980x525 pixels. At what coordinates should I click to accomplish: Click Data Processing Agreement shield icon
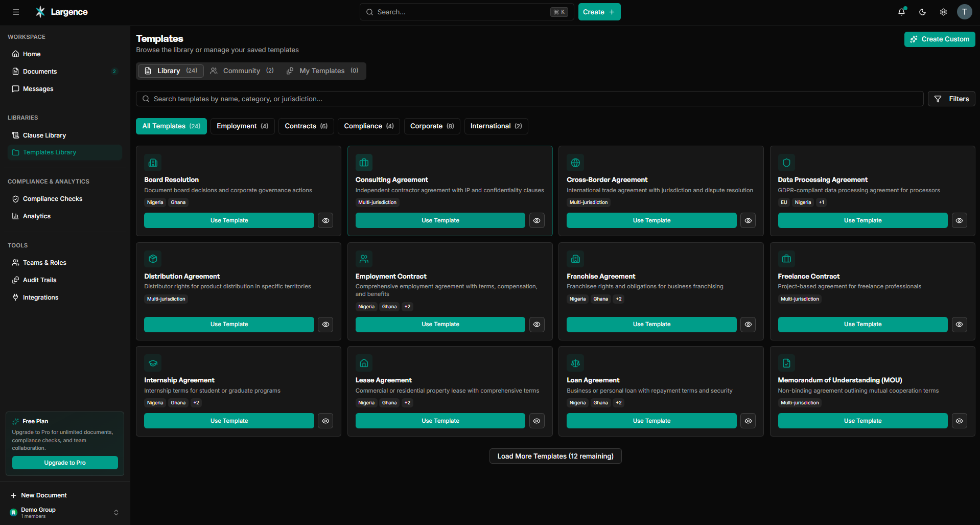tap(786, 163)
